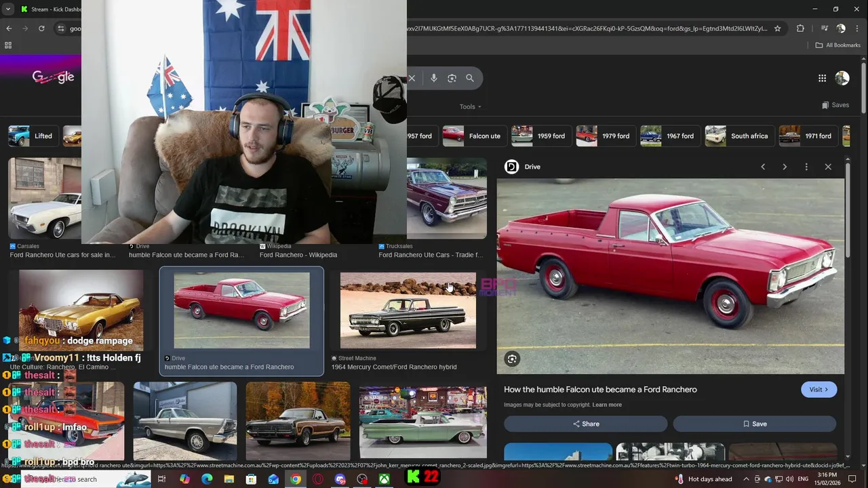Open preview panel more options

click(806, 167)
